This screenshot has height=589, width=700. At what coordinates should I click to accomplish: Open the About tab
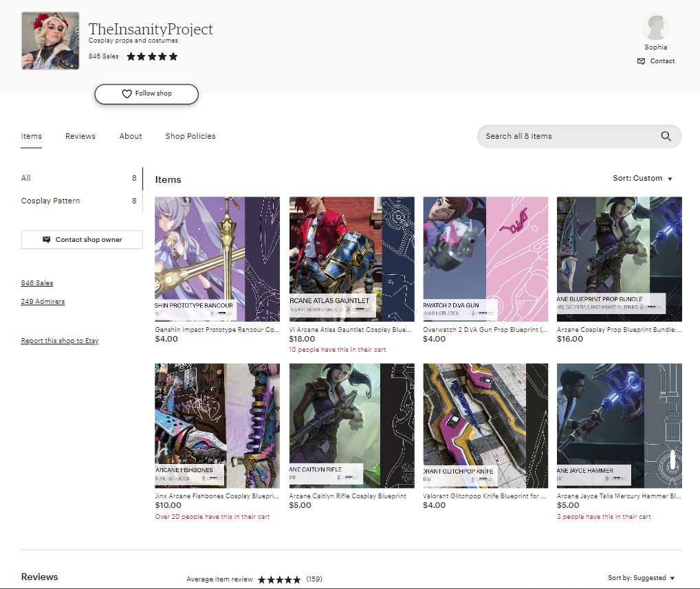tap(131, 136)
